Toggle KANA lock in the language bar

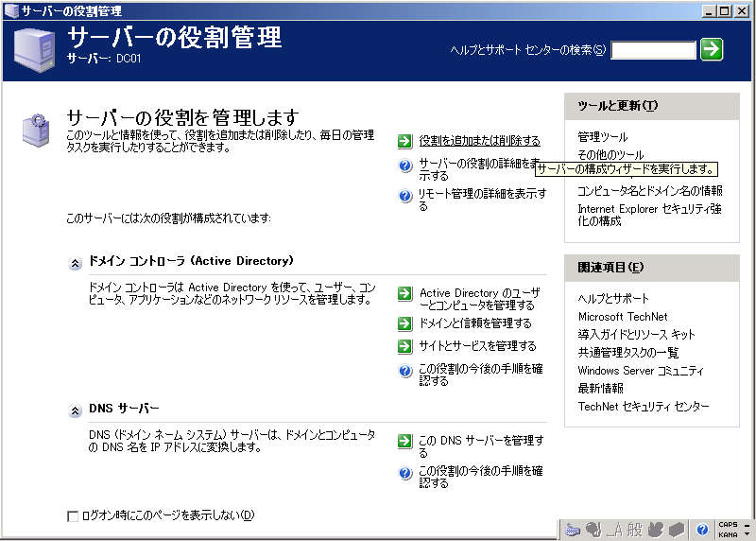(x=728, y=534)
